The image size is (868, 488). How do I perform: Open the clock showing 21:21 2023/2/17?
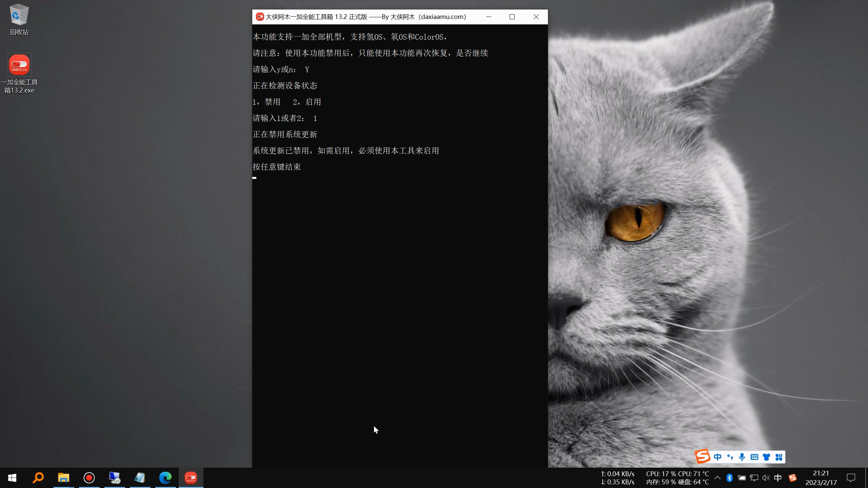821,478
